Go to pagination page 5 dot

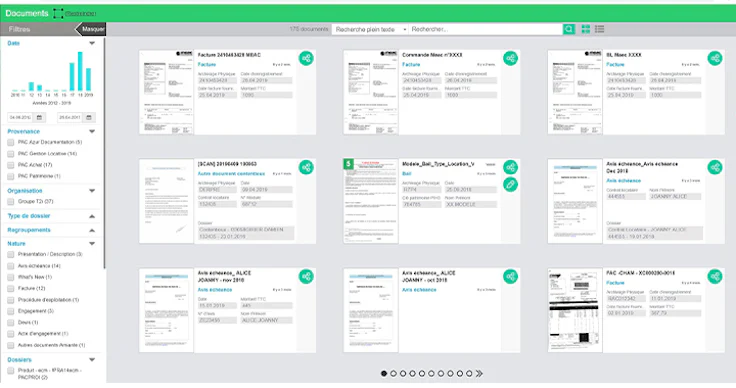point(422,373)
